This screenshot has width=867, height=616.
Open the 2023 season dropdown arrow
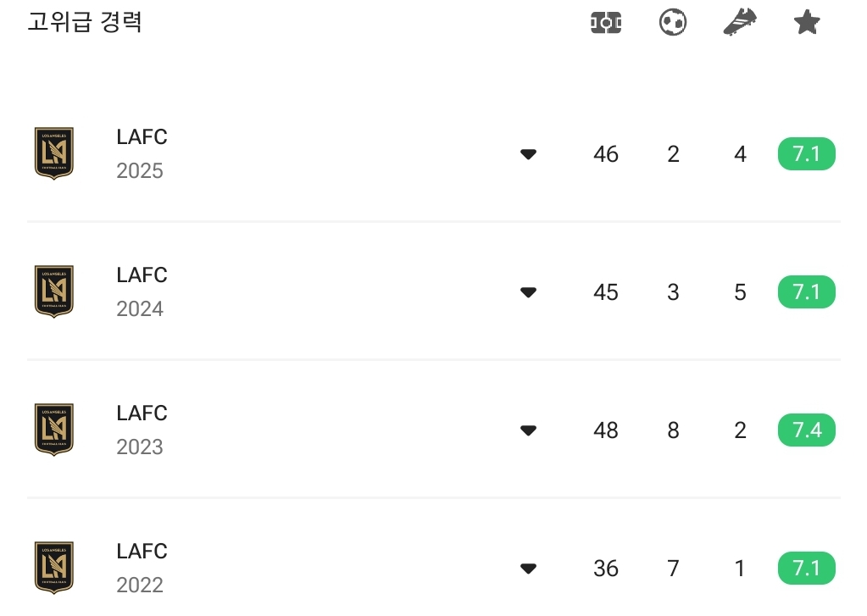click(x=528, y=430)
